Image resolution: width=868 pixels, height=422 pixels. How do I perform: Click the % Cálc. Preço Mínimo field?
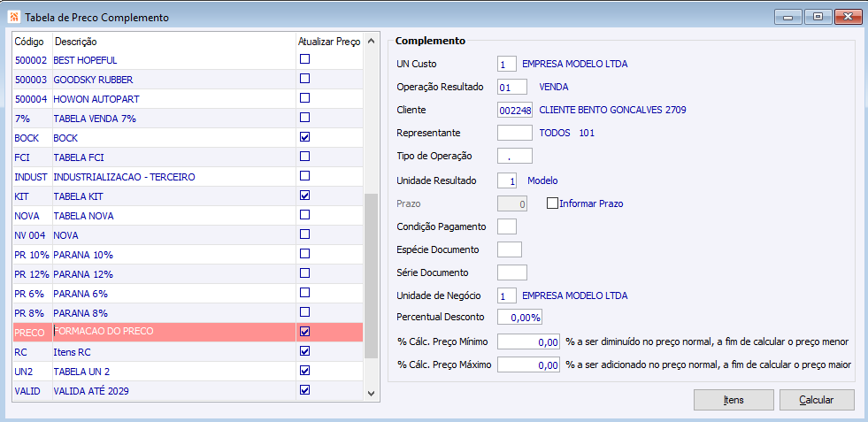tap(529, 341)
